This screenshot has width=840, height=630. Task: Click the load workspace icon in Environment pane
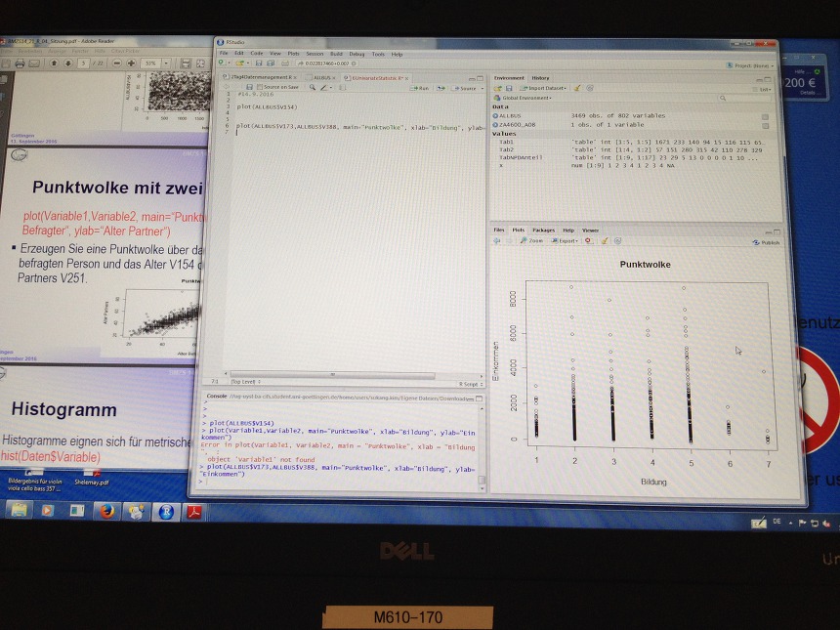point(498,88)
